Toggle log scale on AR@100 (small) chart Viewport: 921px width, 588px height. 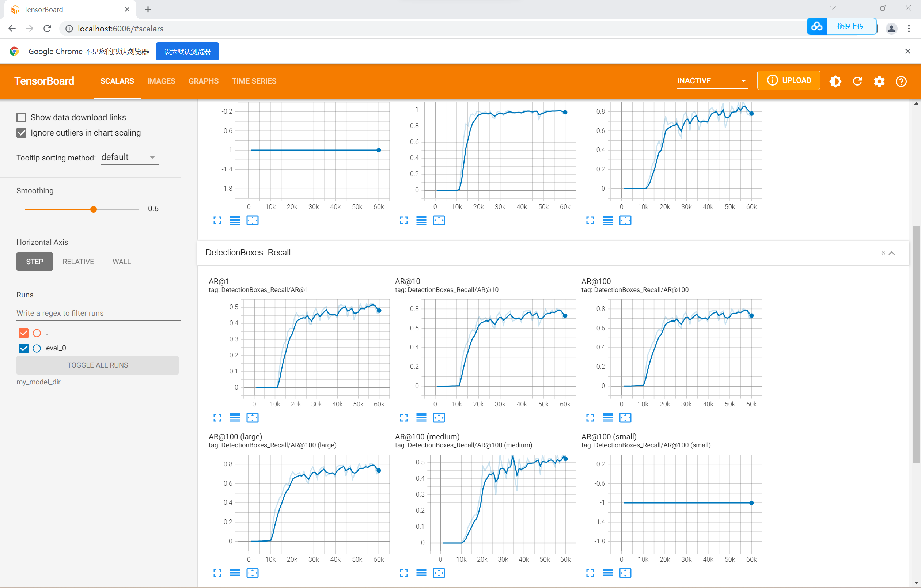click(607, 573)
